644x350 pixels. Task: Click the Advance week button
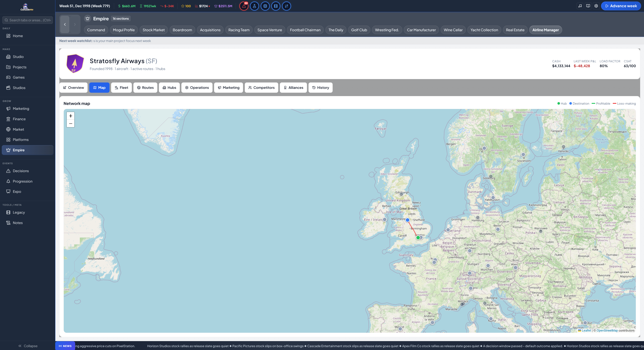pyautogui.click(x=621, y=6)
